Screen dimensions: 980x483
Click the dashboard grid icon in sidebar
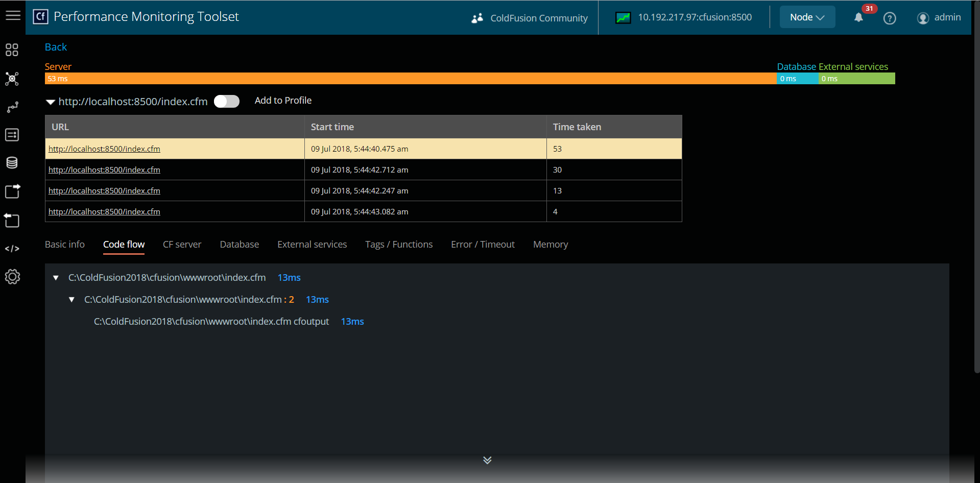coord(12,50)
